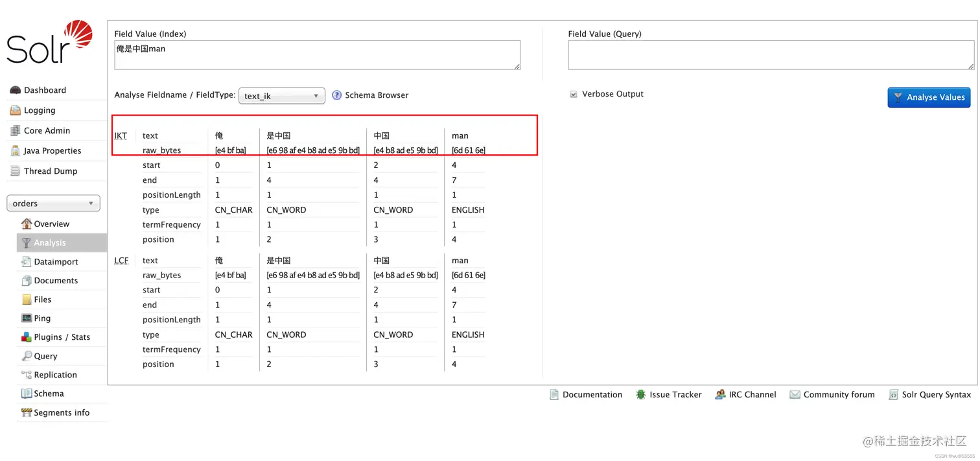Open the Schema Browser link
The width and height of the screenshot is (980, 461).
point(377,95)
